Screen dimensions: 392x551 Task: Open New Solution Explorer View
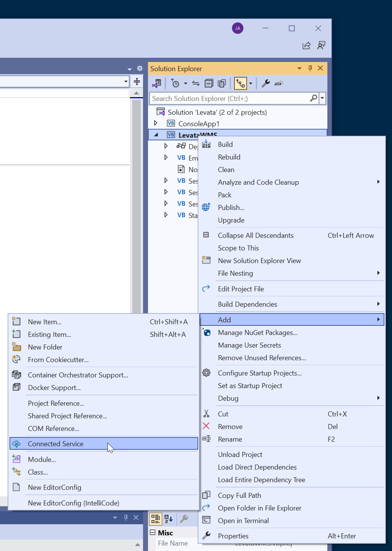click(292, 260)
